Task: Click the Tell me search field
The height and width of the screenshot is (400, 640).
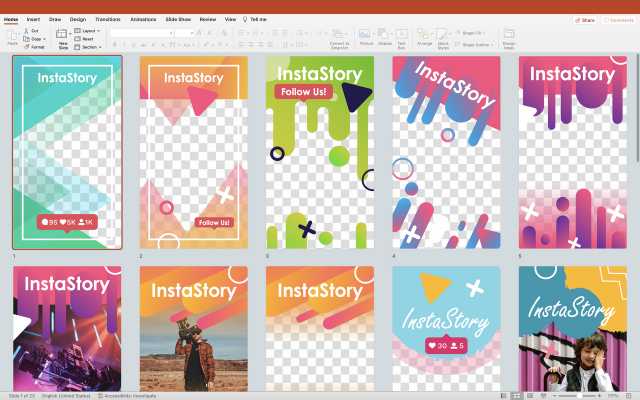Action: point(257,19)
